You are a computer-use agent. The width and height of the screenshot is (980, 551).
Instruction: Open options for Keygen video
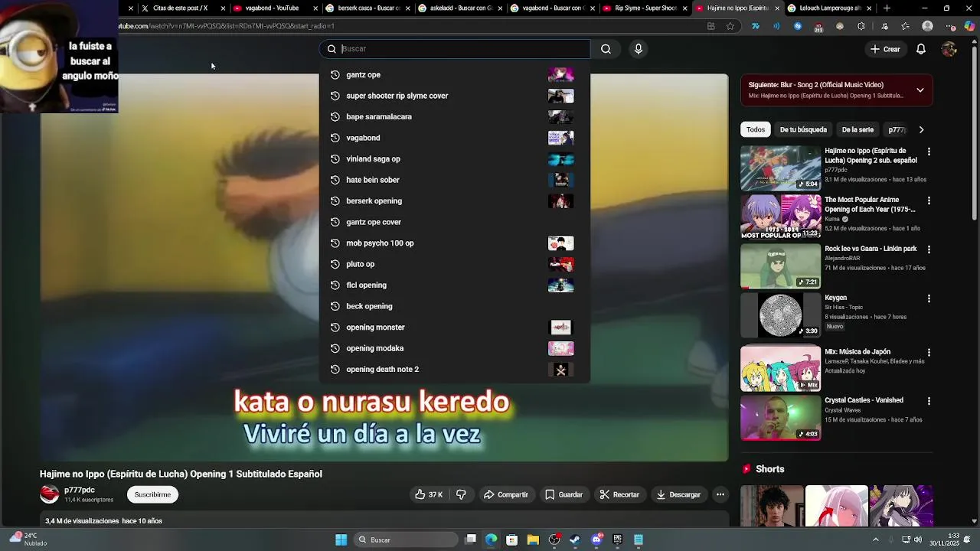(x=929, y=298)
